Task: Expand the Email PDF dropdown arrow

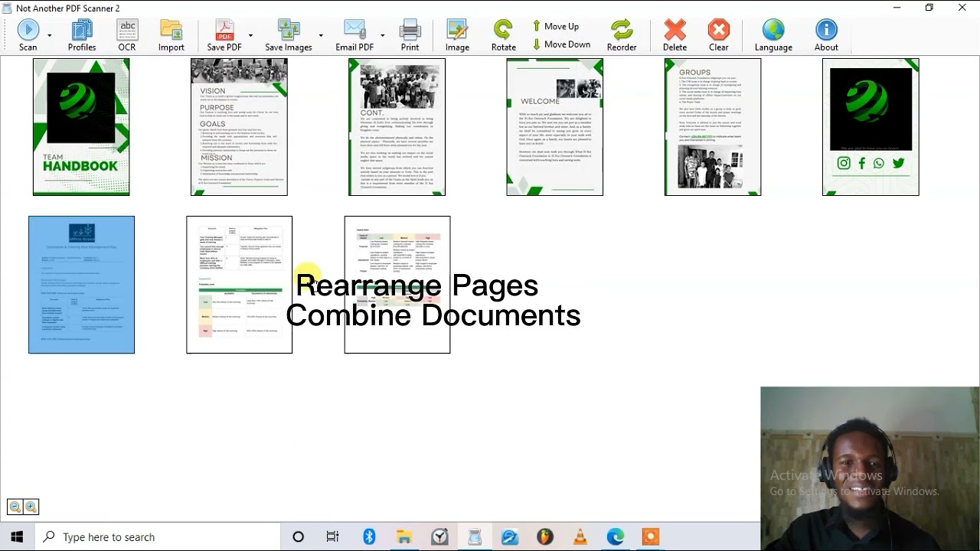Action: click(x=382, y=36)
